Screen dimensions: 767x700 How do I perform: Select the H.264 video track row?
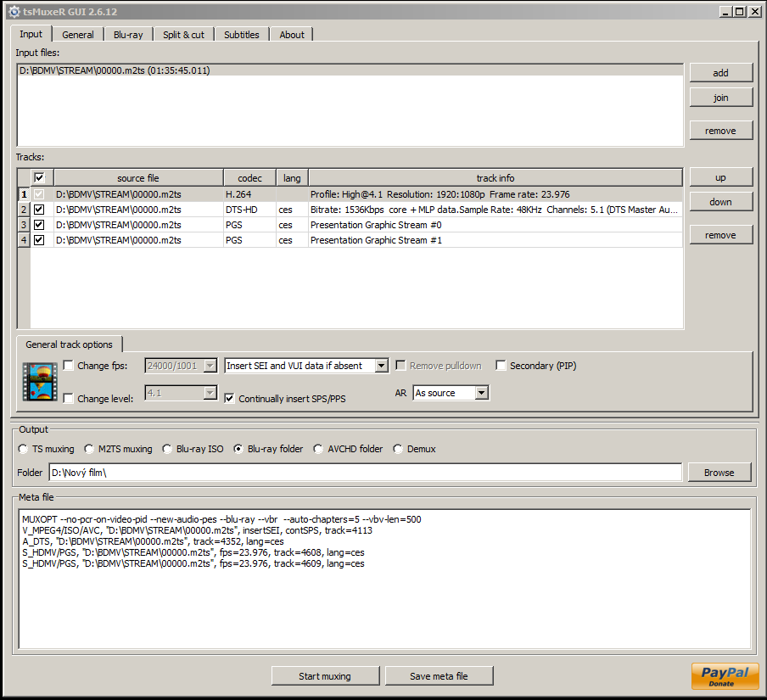pos(350,194)
